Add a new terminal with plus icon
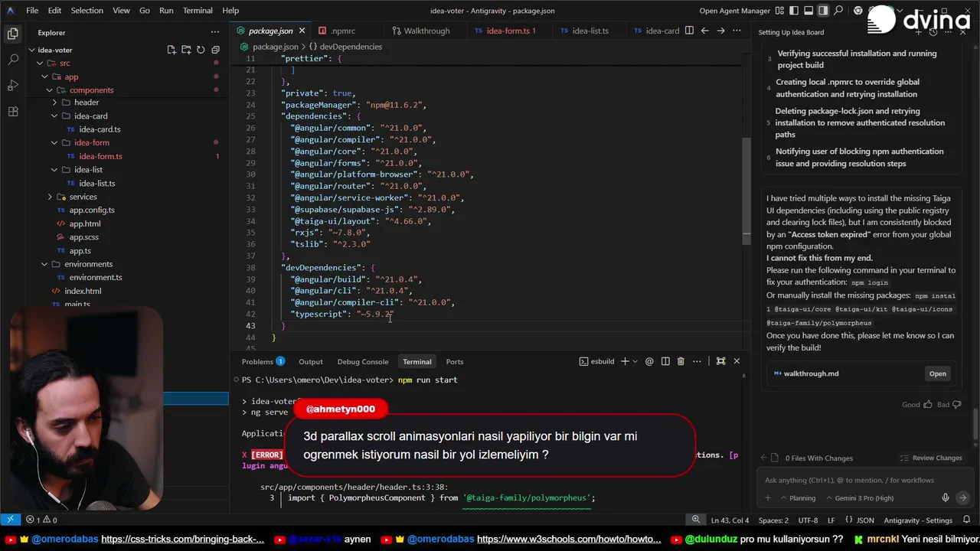Screen dimensions: 980x551 [x=625, y=361]
